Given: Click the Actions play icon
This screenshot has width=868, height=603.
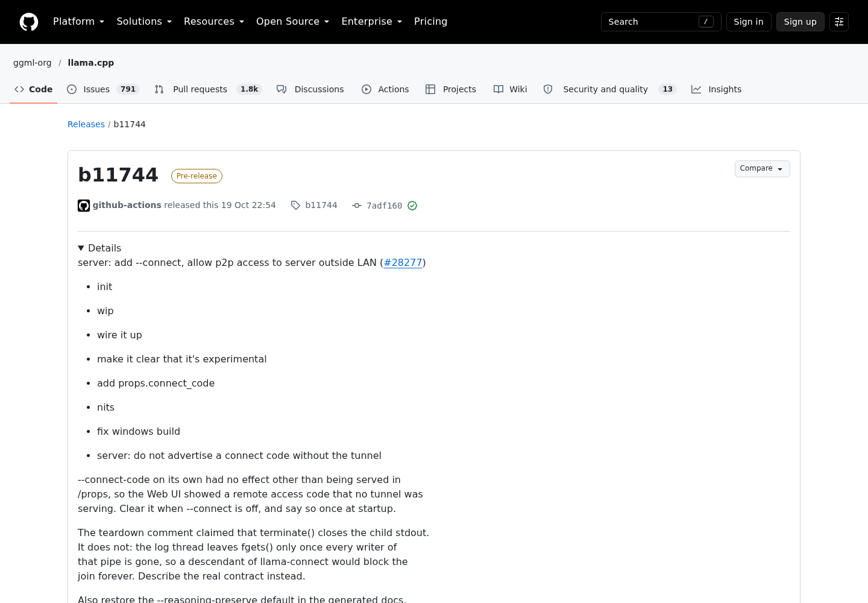Looking at the screenshot, I should (x=366, y=89).
